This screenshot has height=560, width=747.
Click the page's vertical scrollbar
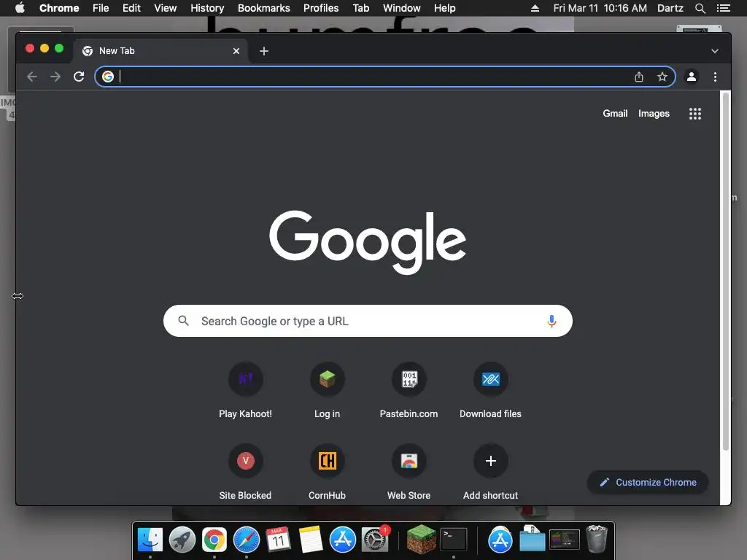(726, 271)
